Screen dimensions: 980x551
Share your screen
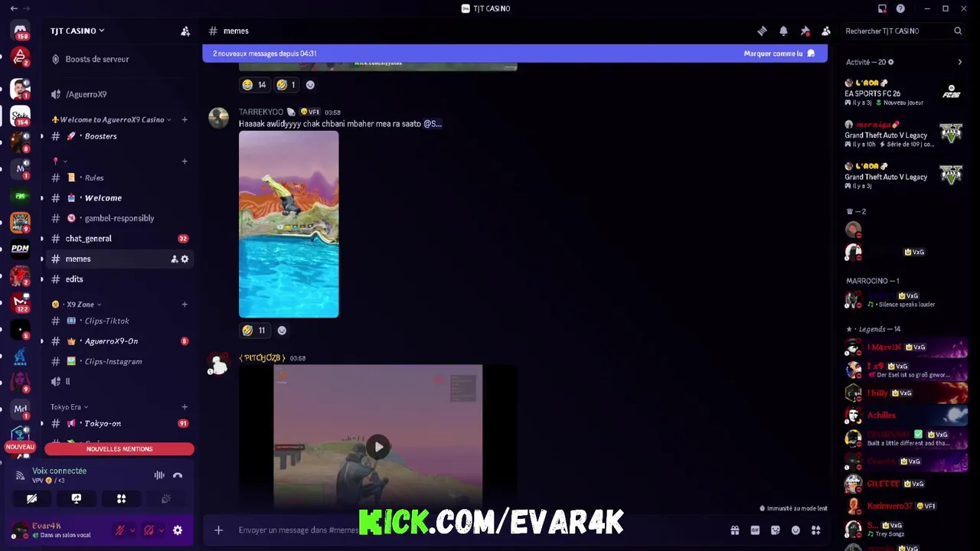pos(77,498)
